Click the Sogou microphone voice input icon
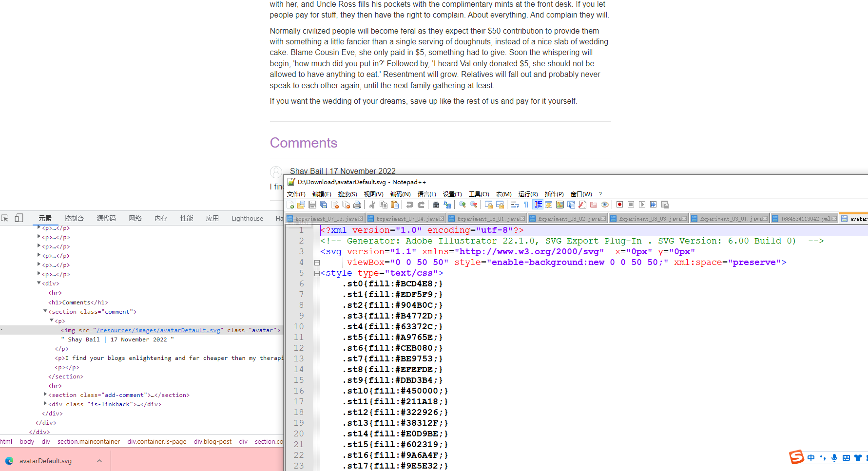Image resolution: width=868 pixels, height=471 pixels. pos(834,457)
